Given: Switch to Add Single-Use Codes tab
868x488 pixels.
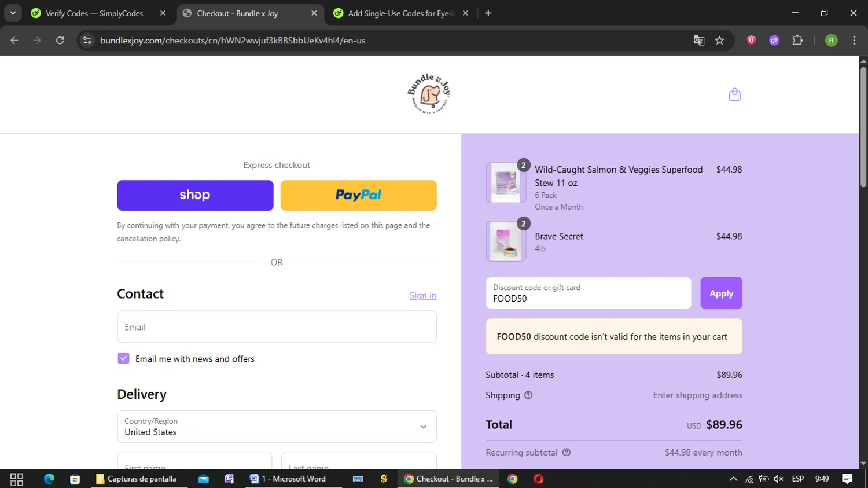Looking at the screenshot, I should coord(400,13).
